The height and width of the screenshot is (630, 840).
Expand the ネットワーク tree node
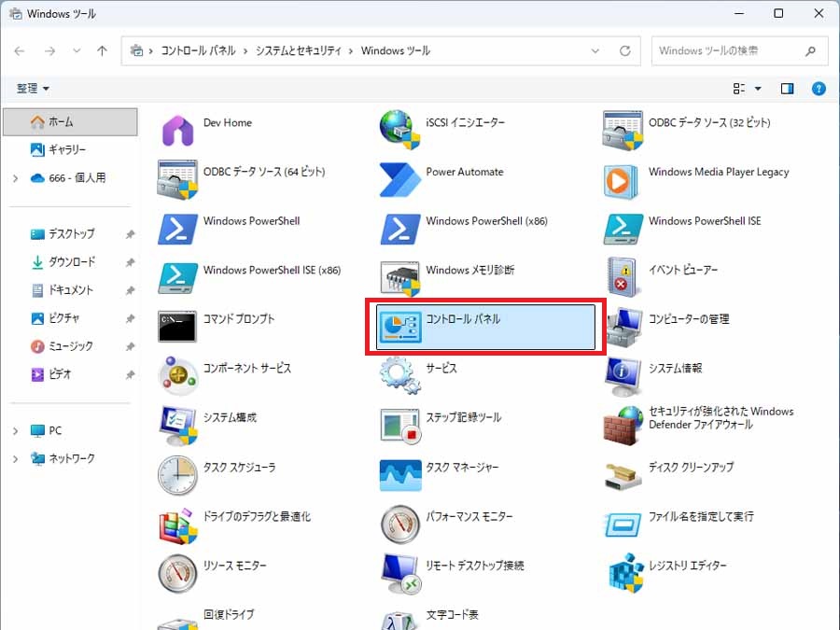16,458
